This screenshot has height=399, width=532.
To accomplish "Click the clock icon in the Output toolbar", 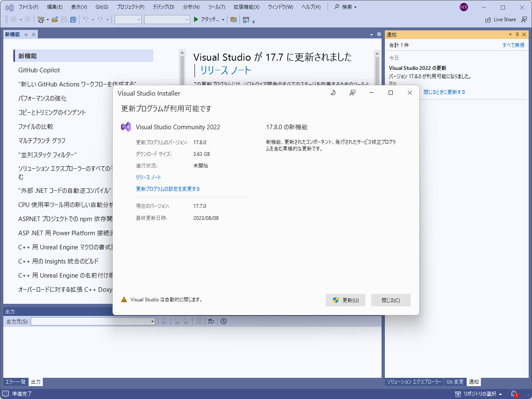I will pos(223,321).
